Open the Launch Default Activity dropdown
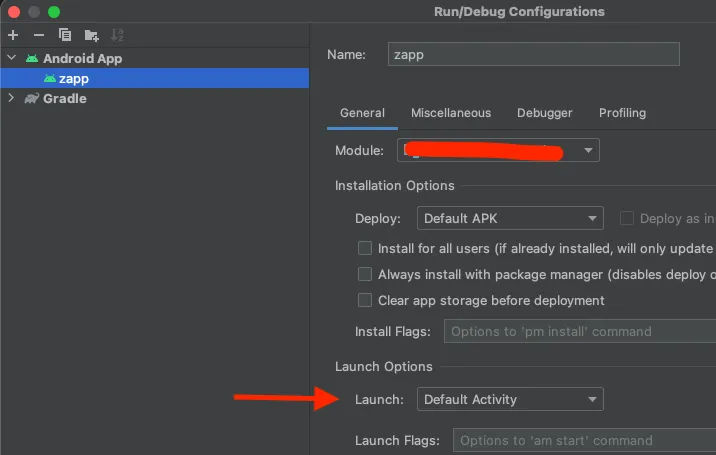This screenshot has height=455, width=716. coord(509,399)
